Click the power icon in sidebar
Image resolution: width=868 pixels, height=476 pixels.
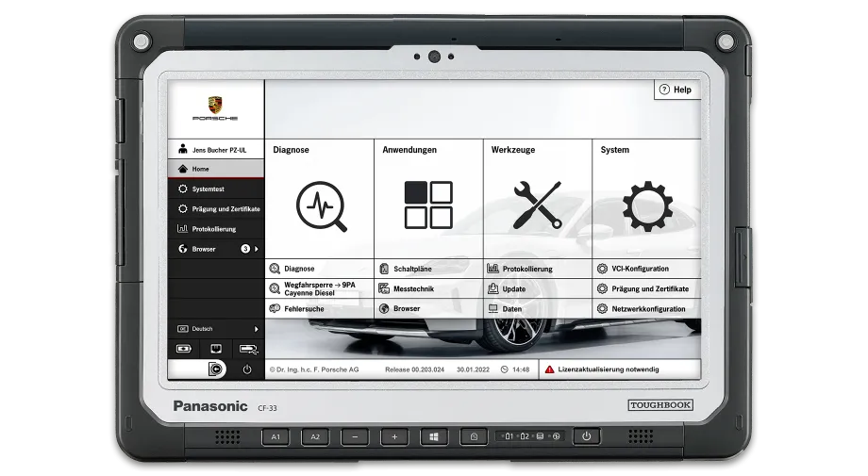point(247,369)
